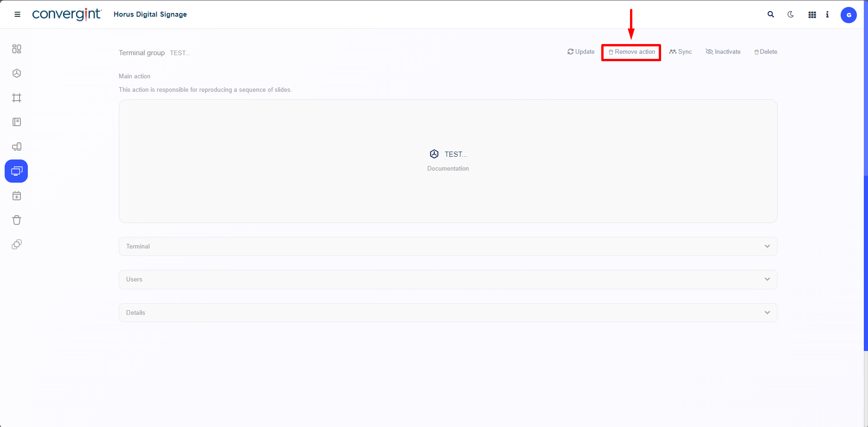Expand the Details section chevron

[x=767, y=312]
